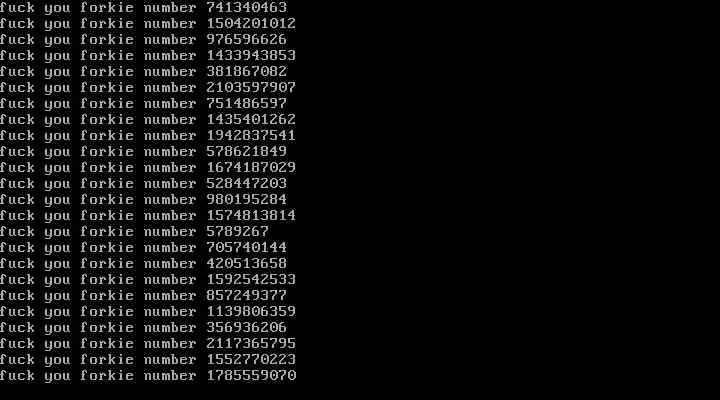Click the number 1674187029
The height and width of the screenshot is (400, 720).
(x=251, y=167)
